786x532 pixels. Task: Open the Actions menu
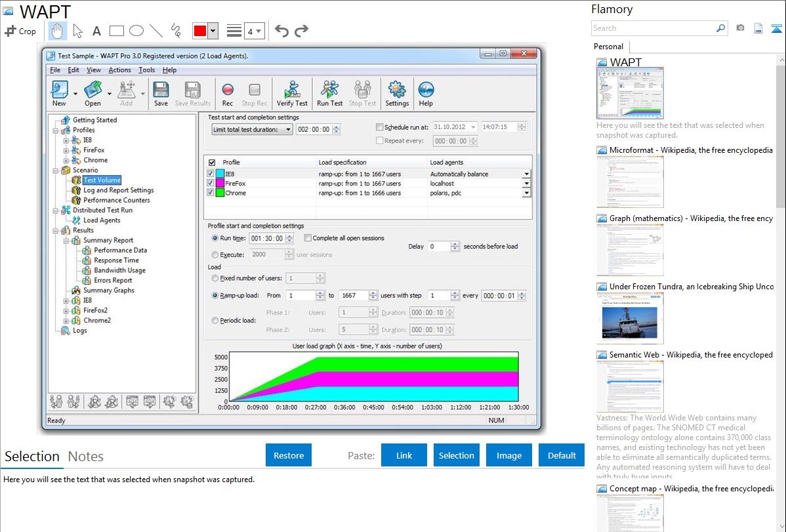coord(120,70)
